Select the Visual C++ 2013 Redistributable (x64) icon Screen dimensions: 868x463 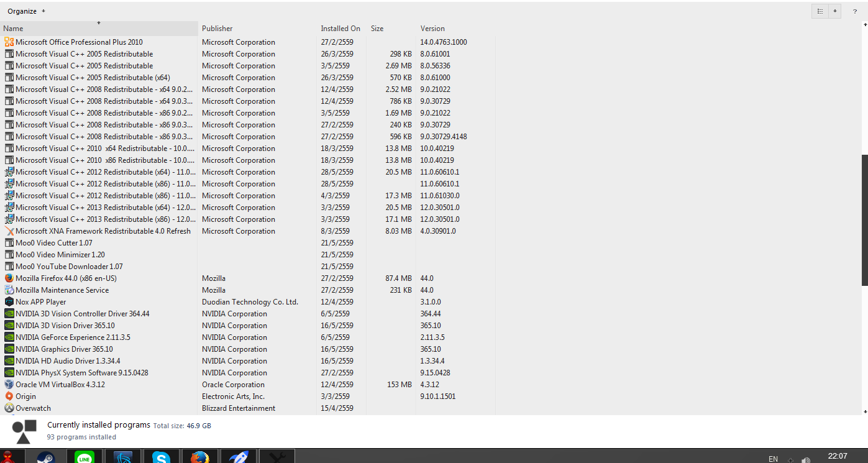(9, 208)
